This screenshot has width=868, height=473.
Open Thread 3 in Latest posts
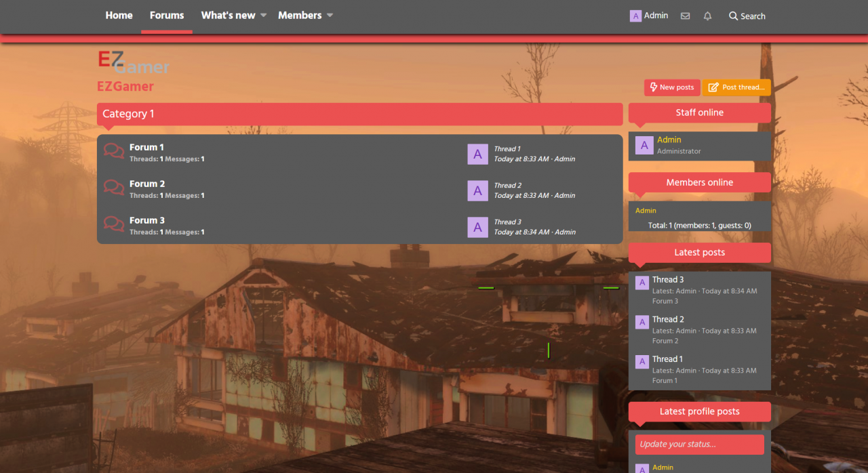click(x=668, y=280)
